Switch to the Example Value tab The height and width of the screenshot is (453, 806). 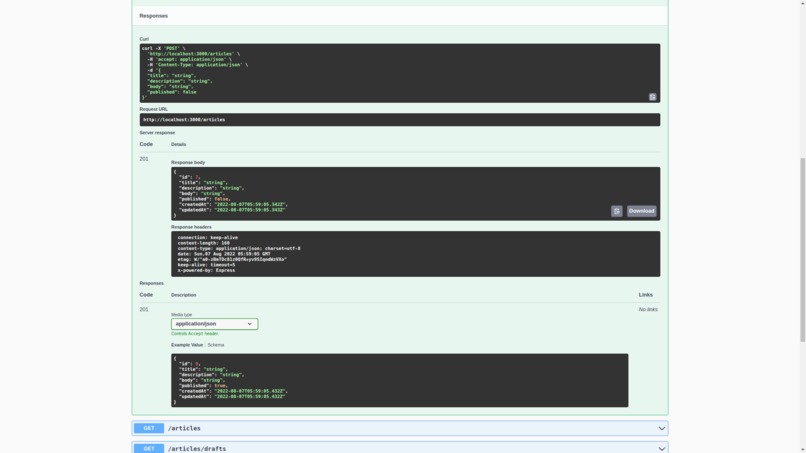coord(187,345)
